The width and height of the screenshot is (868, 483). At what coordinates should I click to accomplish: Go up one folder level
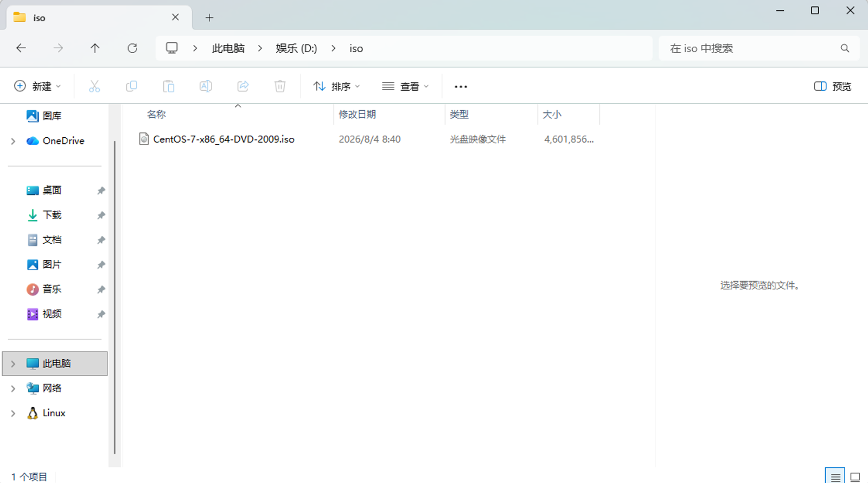95,48
